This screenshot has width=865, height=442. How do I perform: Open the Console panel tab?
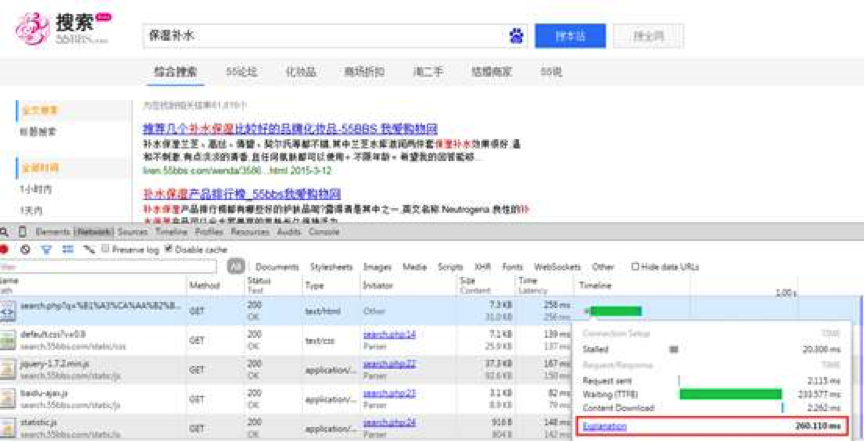point(324,232)
